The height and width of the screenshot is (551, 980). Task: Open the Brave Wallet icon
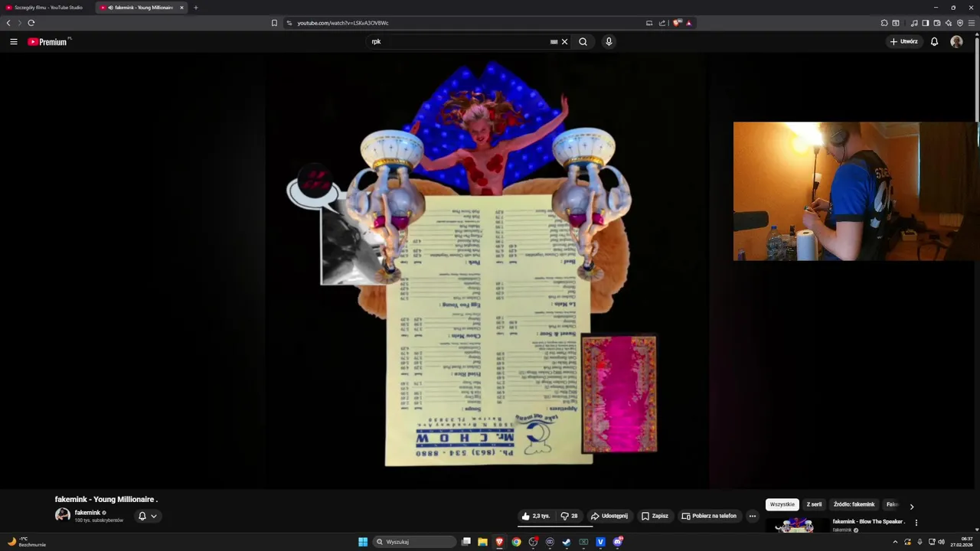point(937,23)
